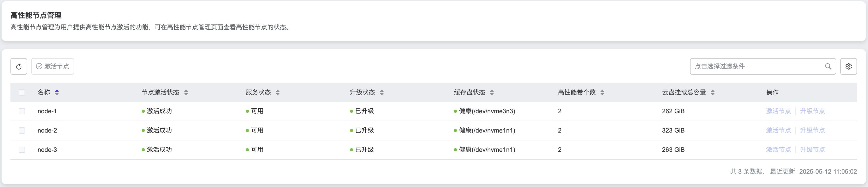Select all nodes via header checkbox
The width and height of the screenshot is (868, 187).
[x=22, y=92]
